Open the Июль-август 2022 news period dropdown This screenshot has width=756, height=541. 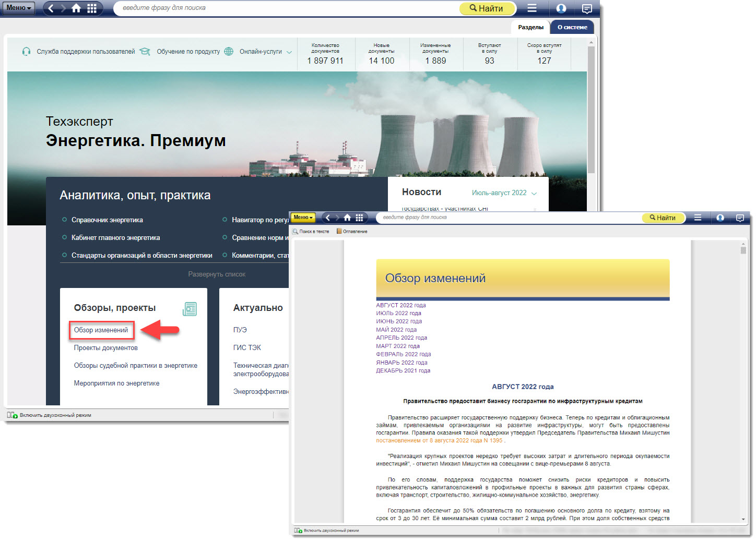504,193
